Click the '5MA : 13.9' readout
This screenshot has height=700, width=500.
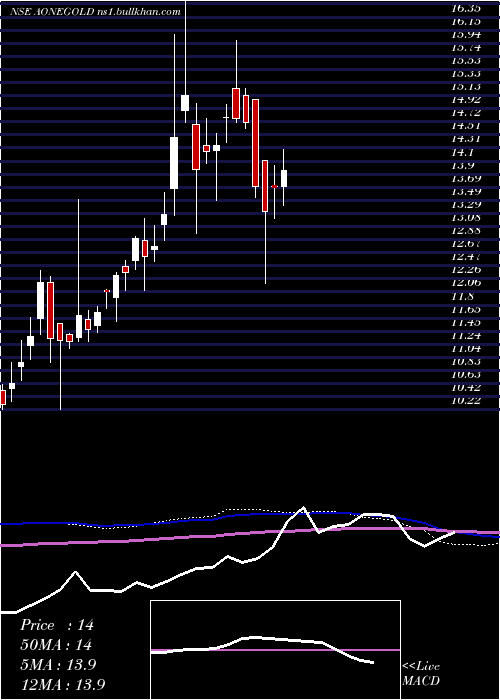[x=58, y=664]
